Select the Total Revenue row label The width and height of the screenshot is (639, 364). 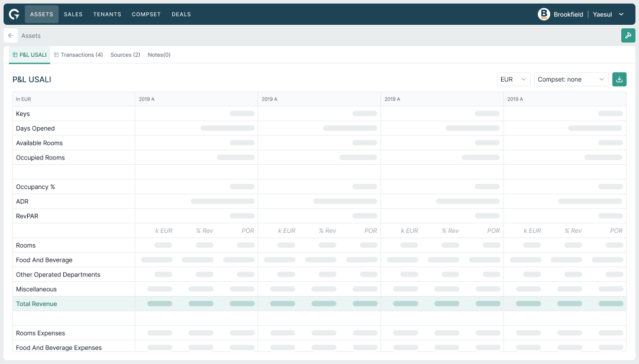[x=37, y=304]
